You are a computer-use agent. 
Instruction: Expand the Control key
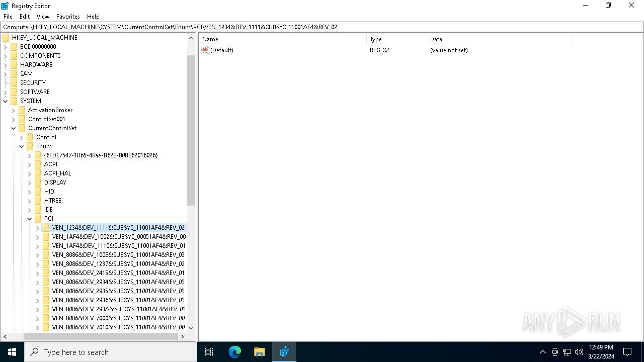coord(22,137)
